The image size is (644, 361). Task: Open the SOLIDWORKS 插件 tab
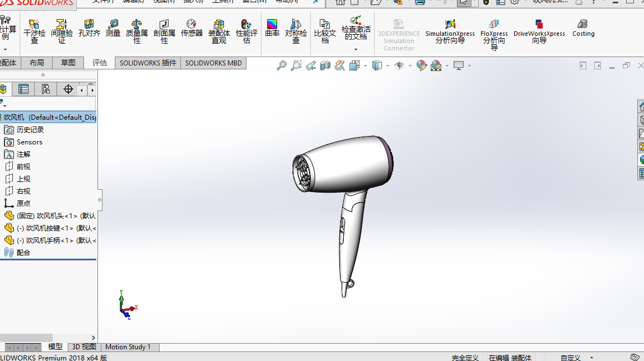[148, 63]
